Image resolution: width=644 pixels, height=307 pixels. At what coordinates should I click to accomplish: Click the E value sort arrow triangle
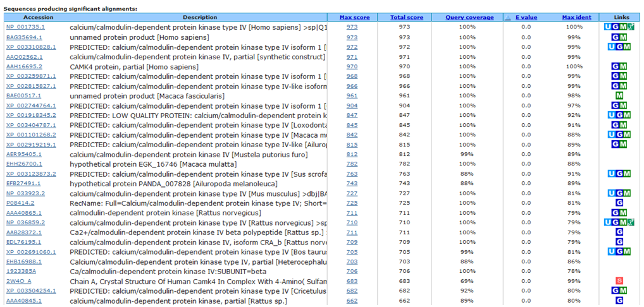pyautogui.click(x=508, y=18)
